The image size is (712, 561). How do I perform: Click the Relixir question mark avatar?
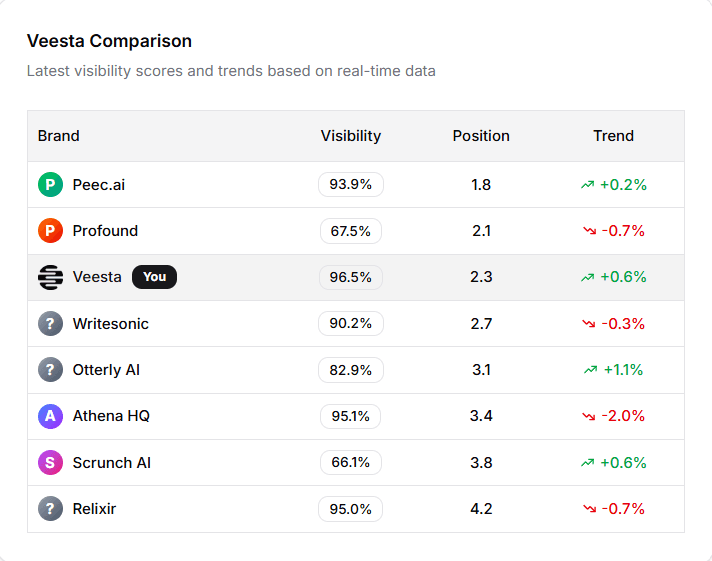pyautogui.click(x=50, y=509)
